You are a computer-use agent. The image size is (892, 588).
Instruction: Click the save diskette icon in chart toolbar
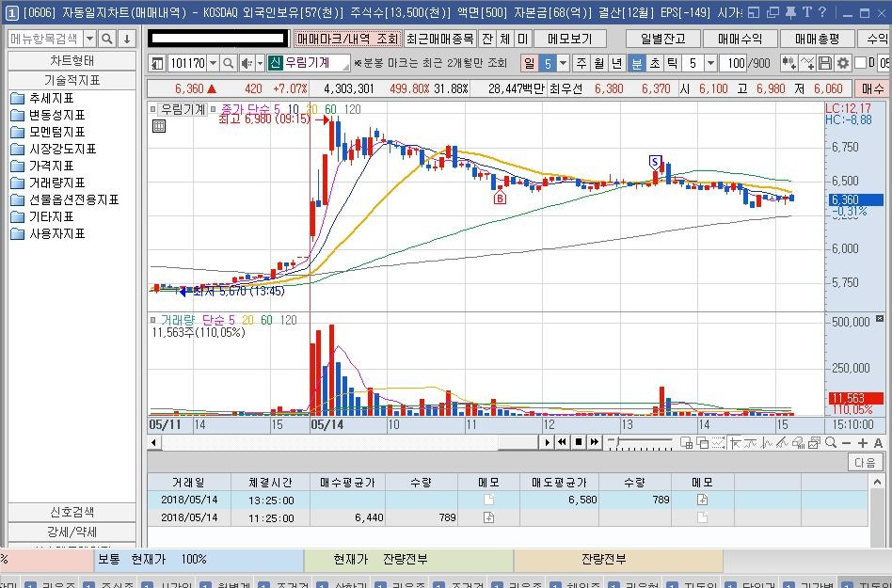pyautogui.click(x=825, y=63)
